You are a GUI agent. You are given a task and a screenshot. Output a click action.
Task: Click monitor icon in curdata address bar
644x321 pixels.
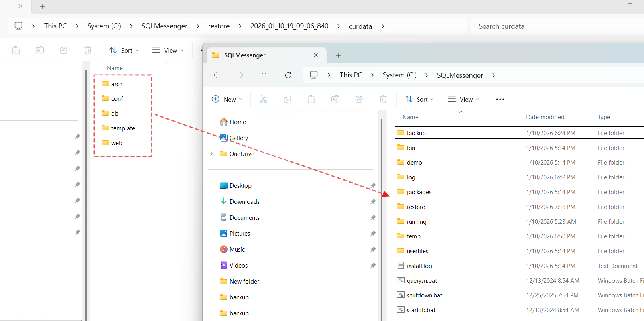[x=18, y=26]
